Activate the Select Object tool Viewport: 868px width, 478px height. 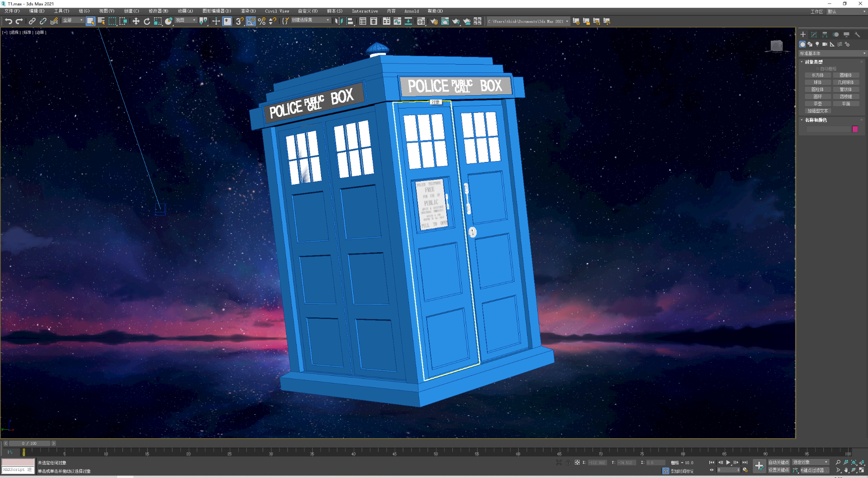pos(90,21)
